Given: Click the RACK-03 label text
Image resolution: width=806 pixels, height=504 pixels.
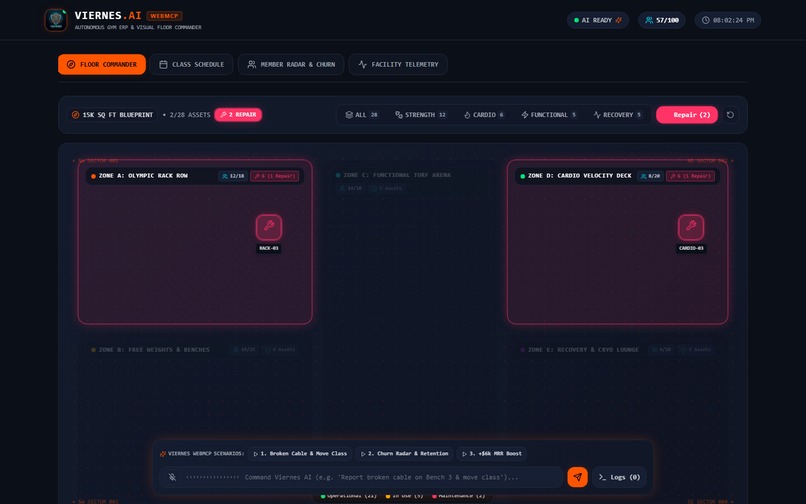Looking at the screenshot, I should click(269, 248).
